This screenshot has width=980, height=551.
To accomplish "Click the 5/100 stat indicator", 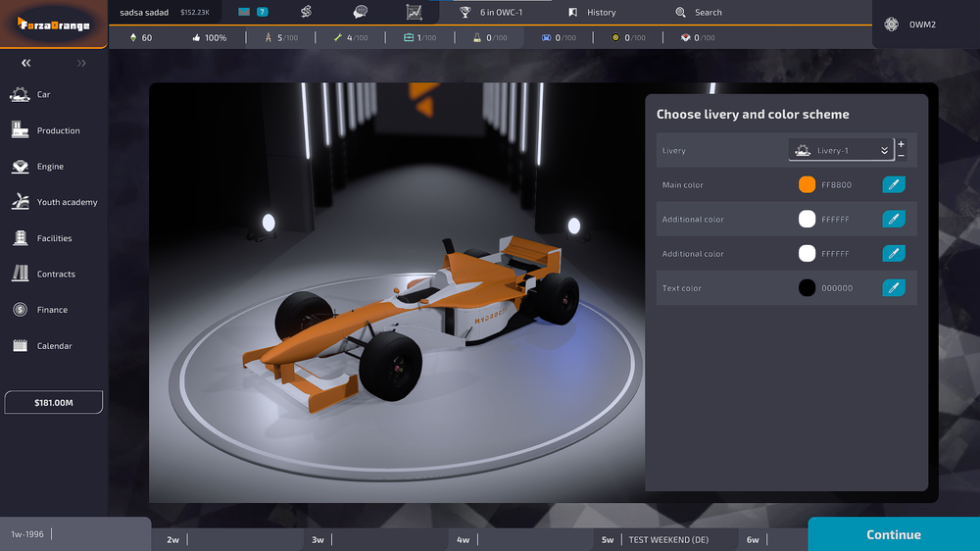I will tap(281, 37).
